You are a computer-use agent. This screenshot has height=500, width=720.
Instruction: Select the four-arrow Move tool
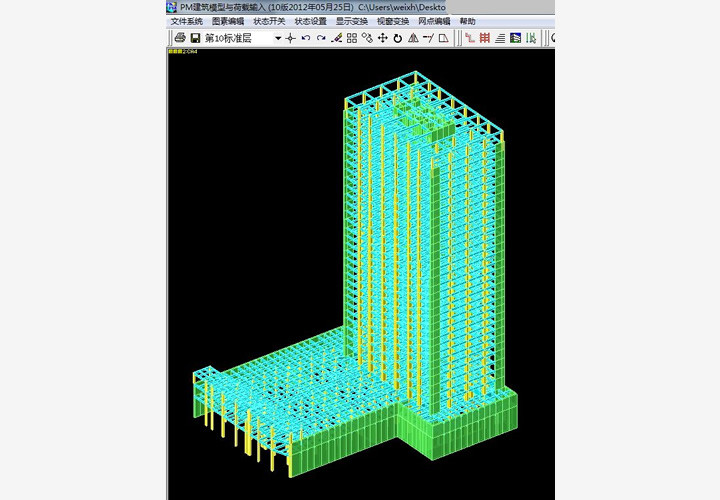coord(382,38)
